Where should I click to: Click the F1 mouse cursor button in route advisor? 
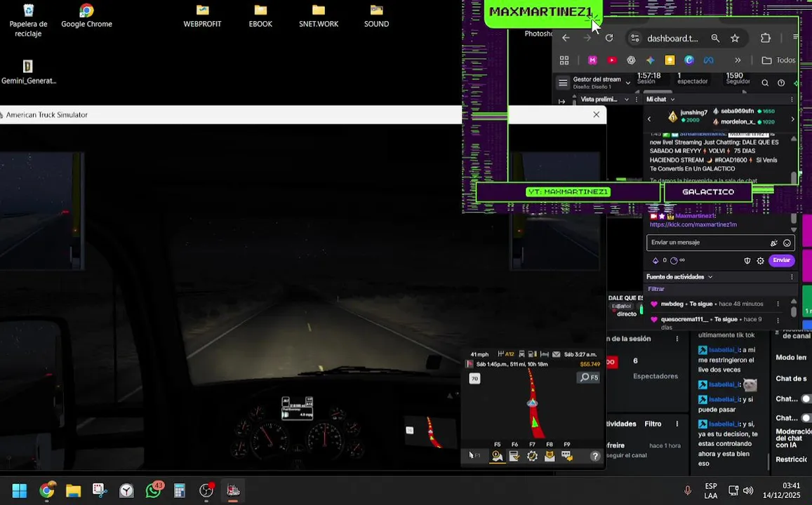(x=474, y=455)
